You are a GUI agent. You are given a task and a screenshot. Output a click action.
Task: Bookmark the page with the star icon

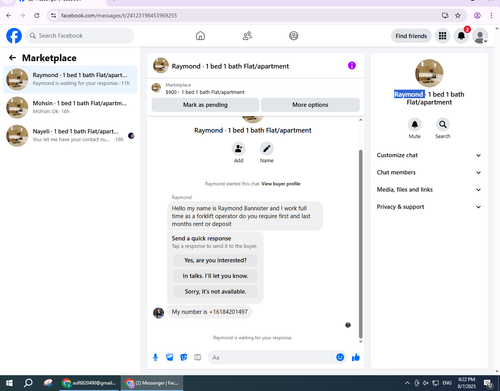(x=458, y=15)
